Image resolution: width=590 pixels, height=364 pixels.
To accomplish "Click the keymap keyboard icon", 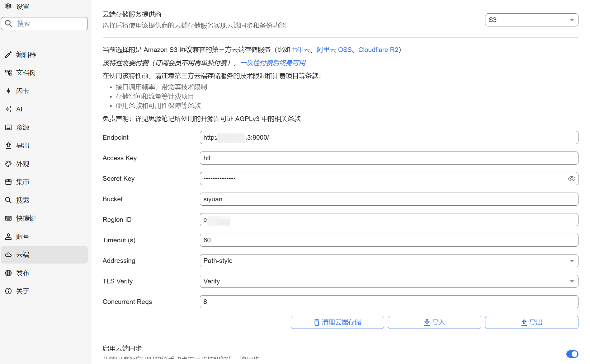I will click(x=8, y=218).
